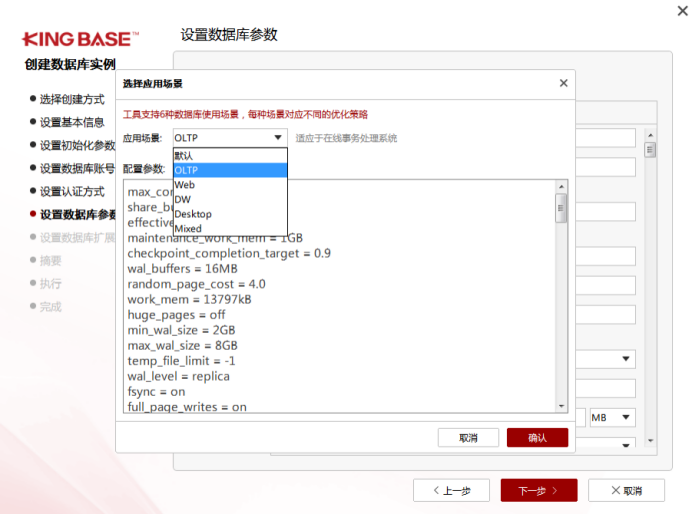Go back with the 上一步 button
The height and width of the screenshot is (515, 692).
(450, 490)
